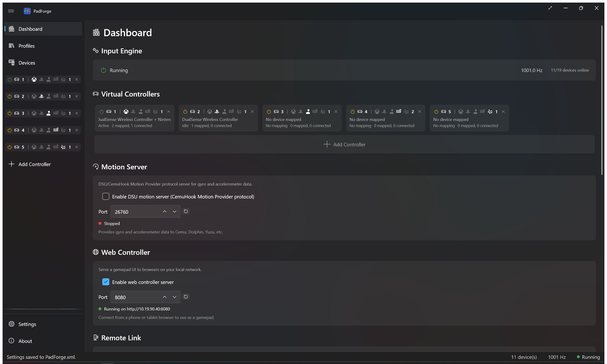Toggle power for sidebar controller 1

10,79
